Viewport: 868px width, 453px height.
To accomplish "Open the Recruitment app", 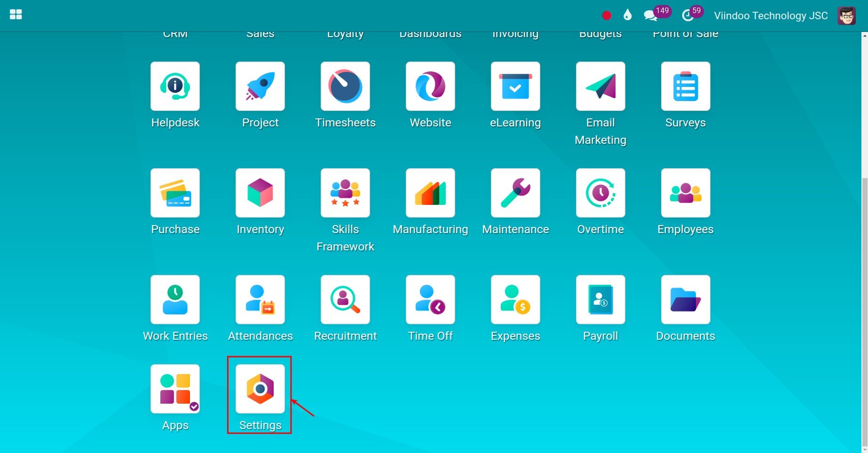I will coord(345,300).
